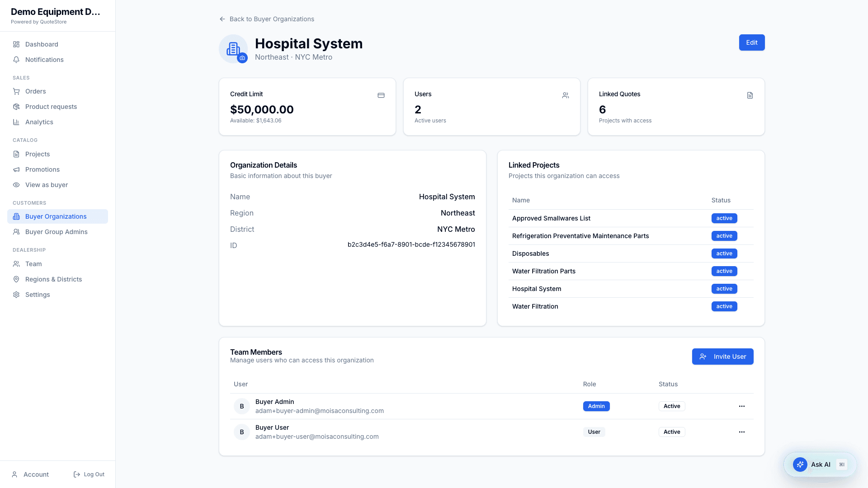Click Refrigeration Preventative Maintenance Parts project
The image size is (868, 488).
580,236
